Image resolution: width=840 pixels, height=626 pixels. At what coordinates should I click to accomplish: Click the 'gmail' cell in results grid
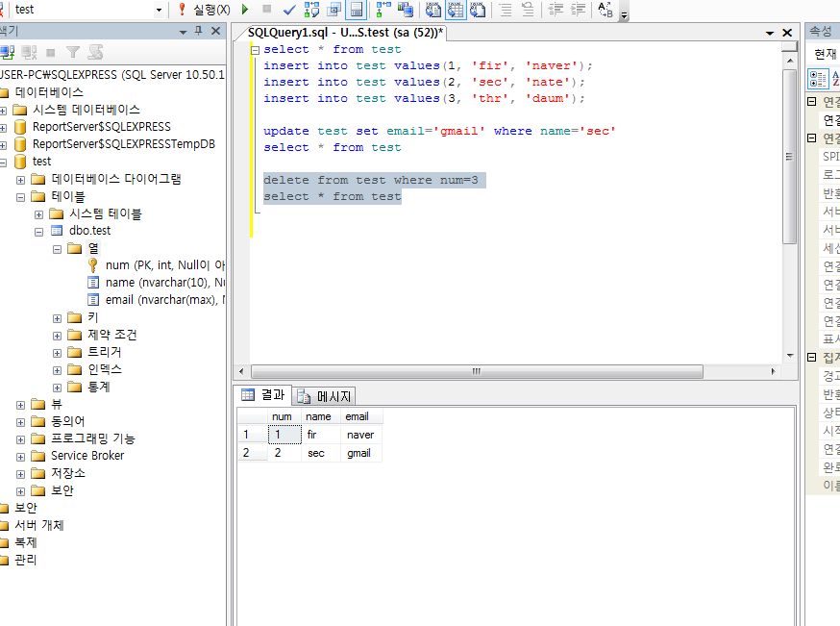[361, 453]
